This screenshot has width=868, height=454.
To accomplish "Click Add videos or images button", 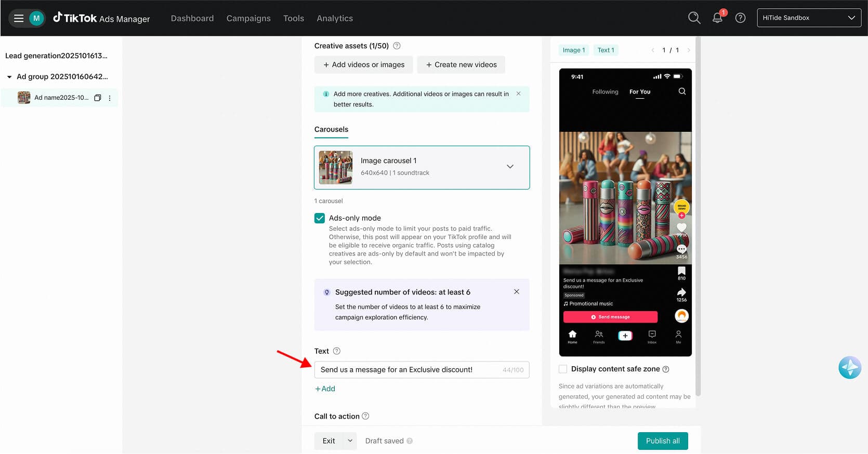I will coord(363,65).
